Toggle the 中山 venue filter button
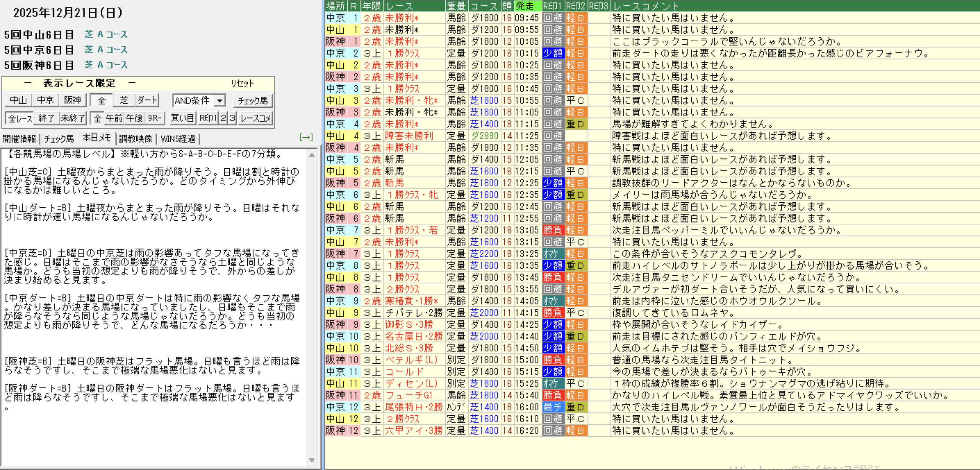 (x=18, y=101)
